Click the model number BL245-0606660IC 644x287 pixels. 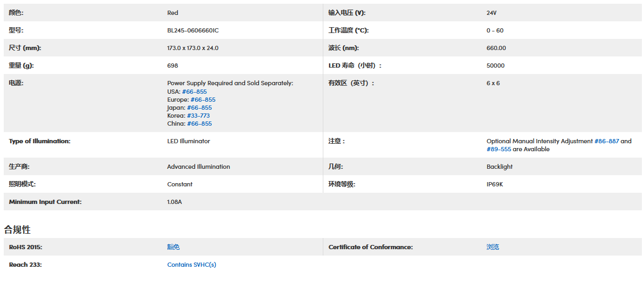(193, 30)
